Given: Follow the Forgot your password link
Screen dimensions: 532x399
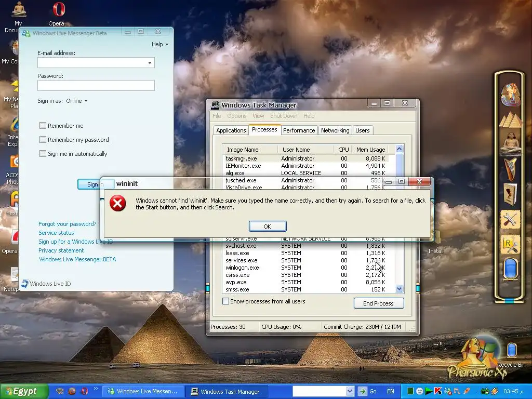Looking at the screenshot, I should pos(67,224).
